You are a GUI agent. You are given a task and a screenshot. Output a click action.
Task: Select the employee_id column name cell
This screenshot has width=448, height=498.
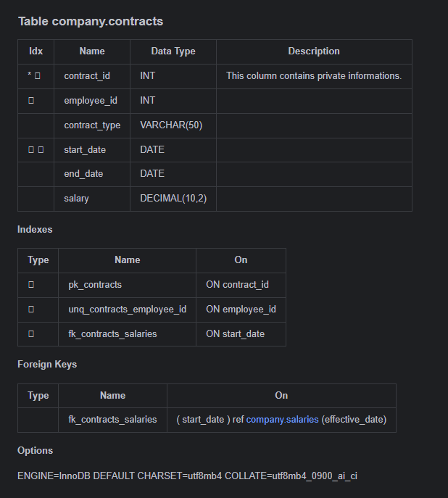coord(91,101)
